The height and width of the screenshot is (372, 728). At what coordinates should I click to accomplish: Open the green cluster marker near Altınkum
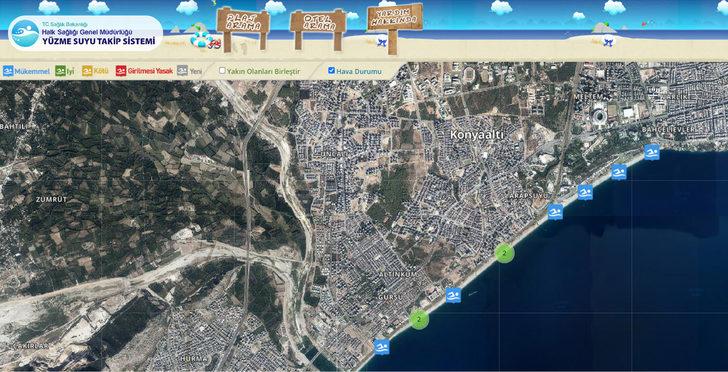pyautogui.click(x=504, y=254)
